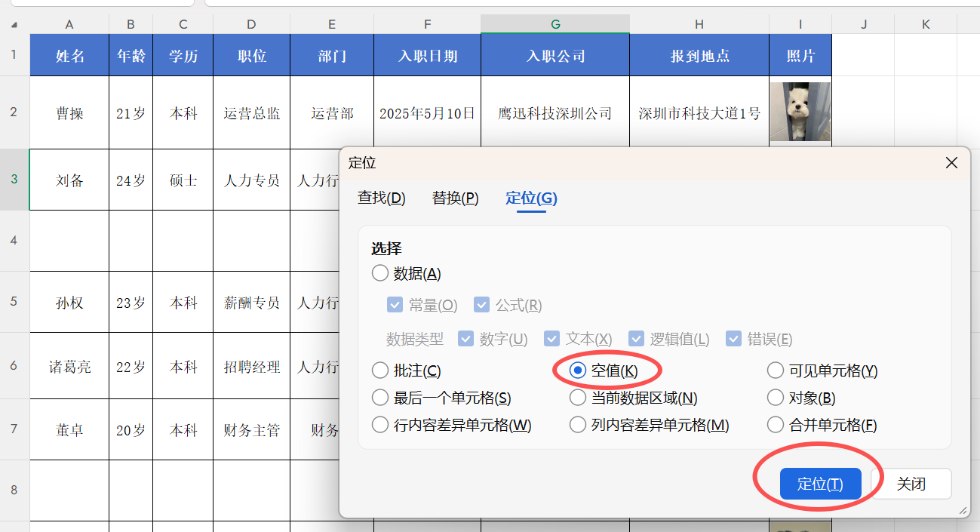Select the 合并单元格(F) radio button
The width and height of the screenshot is (980, 532).
[776, 424]
